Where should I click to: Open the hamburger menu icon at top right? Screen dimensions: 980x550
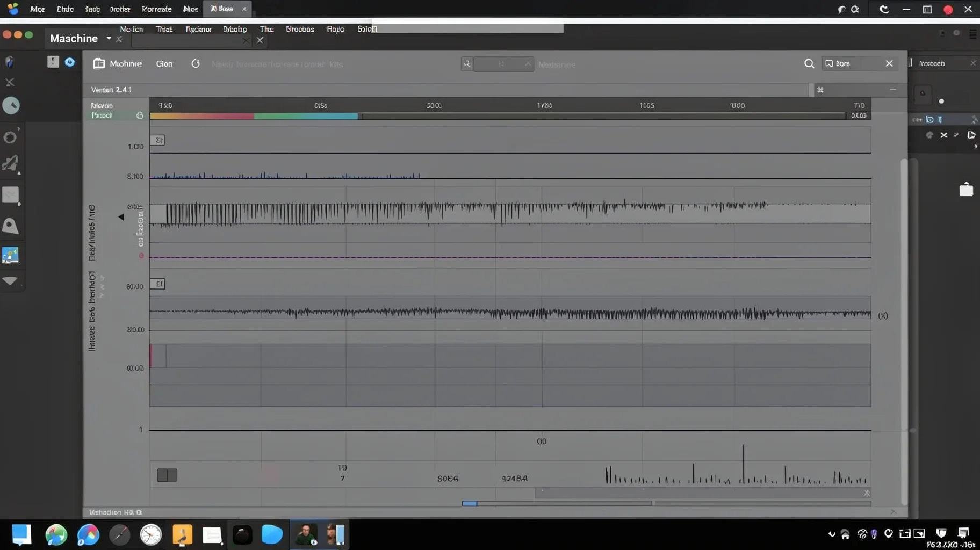pyautogui.click(x=972, y=33)
